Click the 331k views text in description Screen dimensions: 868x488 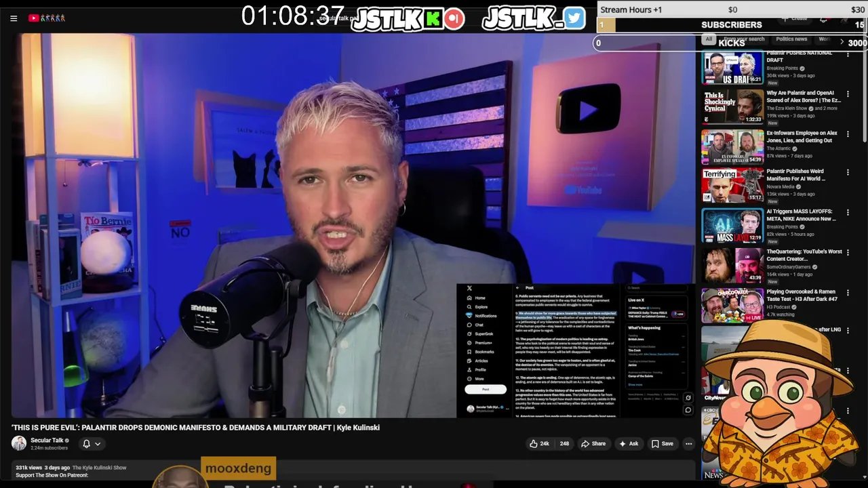click(x=28, y=468)
